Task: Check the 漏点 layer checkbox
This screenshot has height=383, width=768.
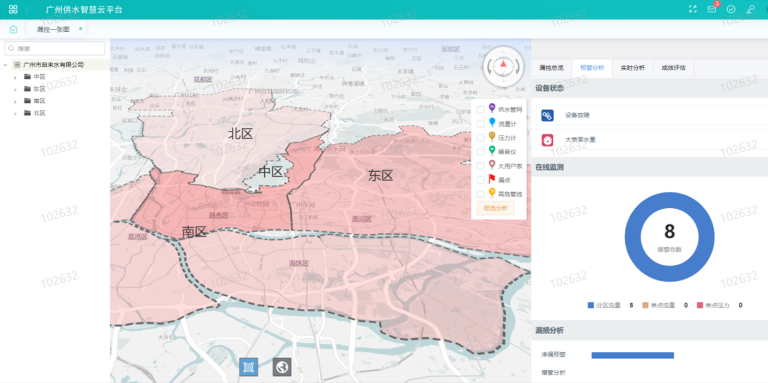Action: [x=481, y=180]
